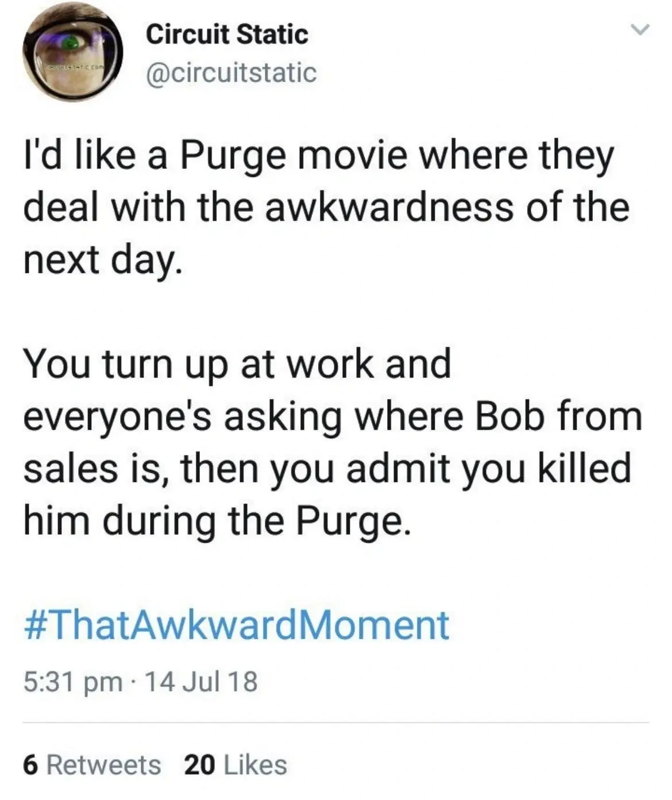
Task: Click the word "killed" in the tweet
Action: tap(584, 467)
